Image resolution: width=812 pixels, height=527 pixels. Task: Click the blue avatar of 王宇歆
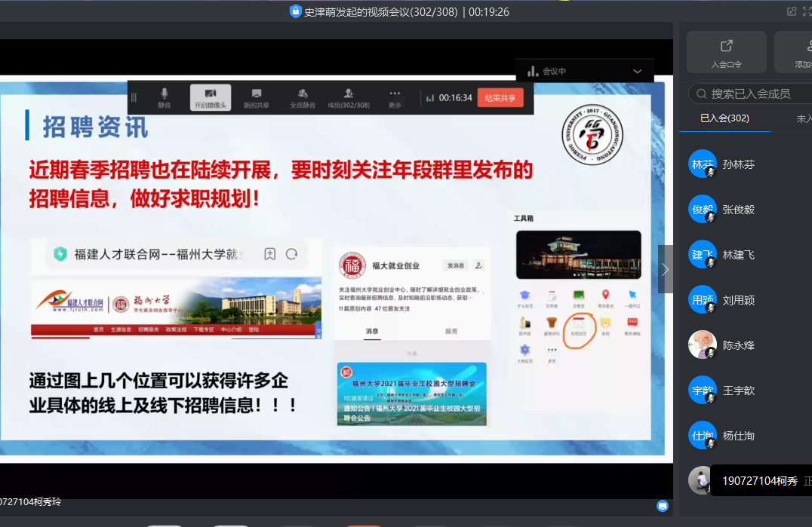(x=703, y=390)
